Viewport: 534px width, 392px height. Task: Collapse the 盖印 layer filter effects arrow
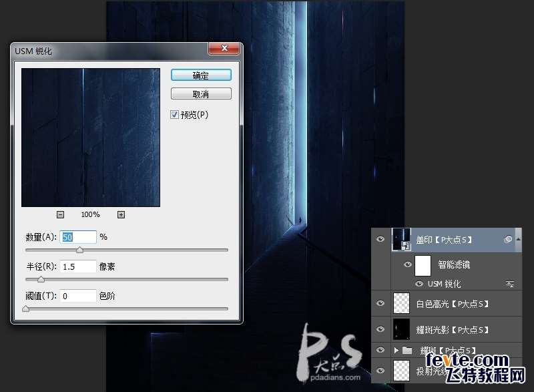519,240
